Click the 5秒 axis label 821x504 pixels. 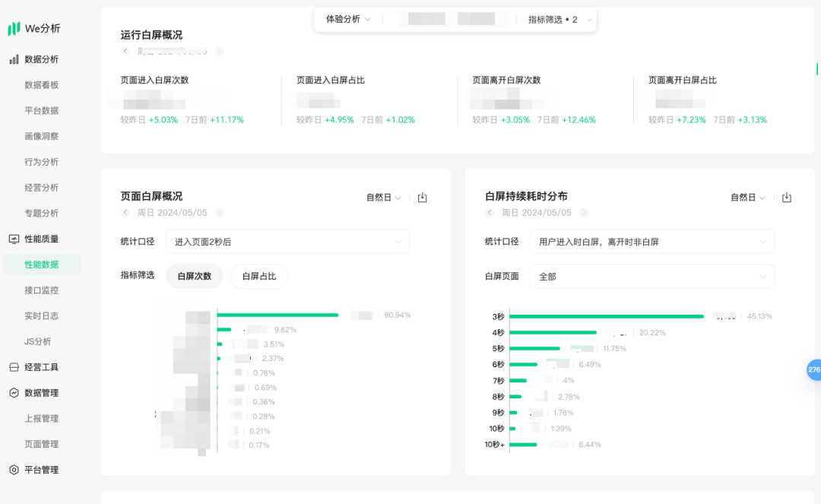(498, 349)
